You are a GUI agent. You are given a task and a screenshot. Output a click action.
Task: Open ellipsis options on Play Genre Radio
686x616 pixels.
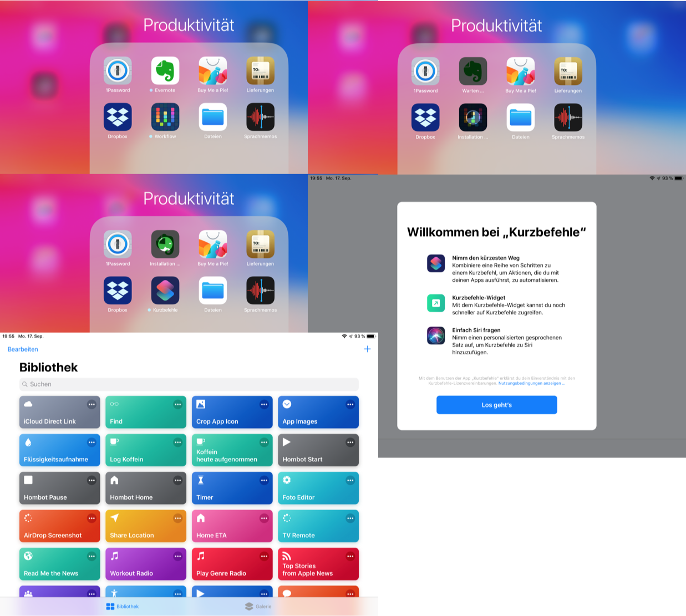coord(264,556)
